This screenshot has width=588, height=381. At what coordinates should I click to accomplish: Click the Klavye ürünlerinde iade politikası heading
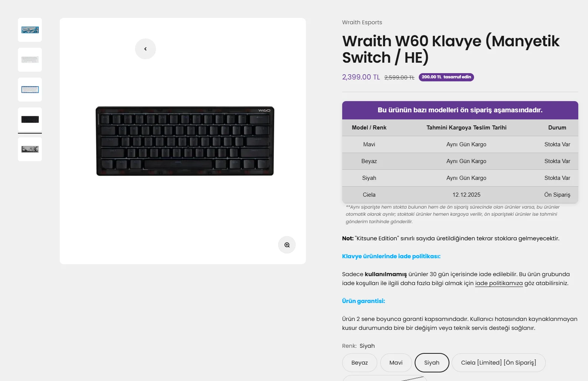(391, 256)
